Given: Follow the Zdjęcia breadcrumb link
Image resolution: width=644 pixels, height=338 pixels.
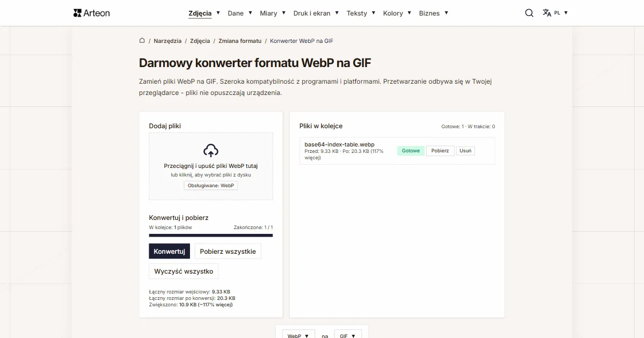Looking at the screenshot, I should pyautogui.click(x=200, y=41).
